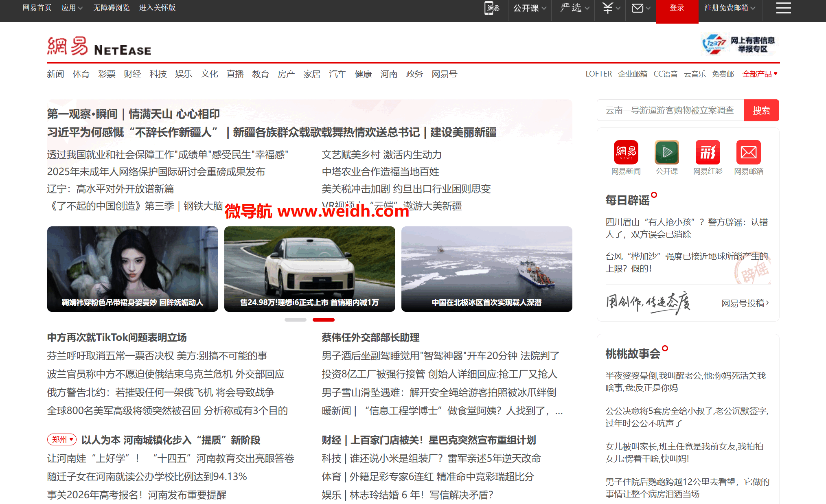Open the 企业邮箱 product link
The height and width of the screenshot is (504, 826).
click(x=633, y=74)
